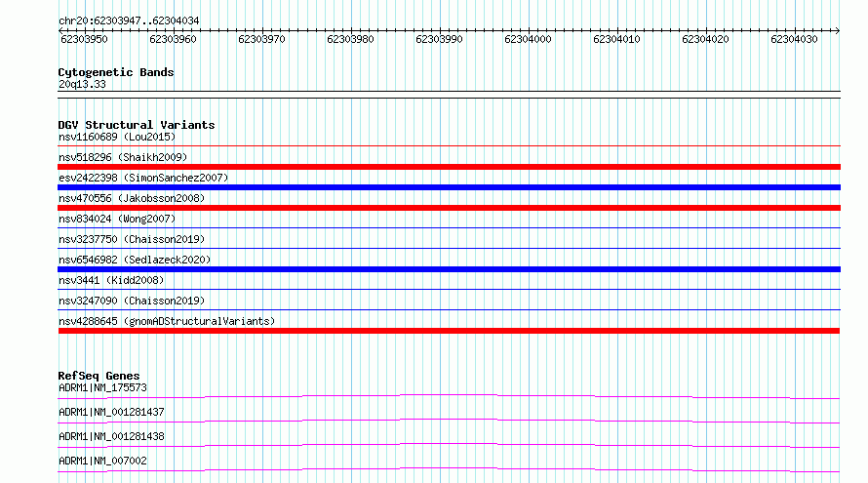Click ruler position 62304020
This screenshot has width=868, height=483.
(x=705, y=39)
